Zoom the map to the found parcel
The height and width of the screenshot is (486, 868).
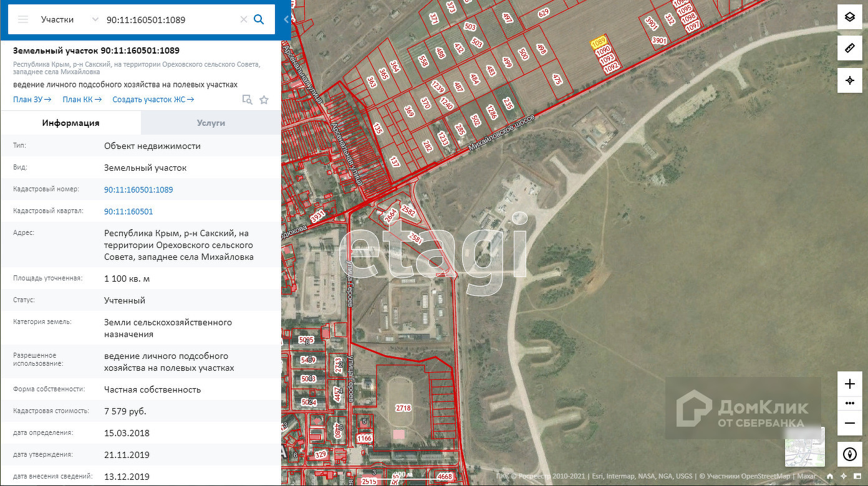[247, 100]
